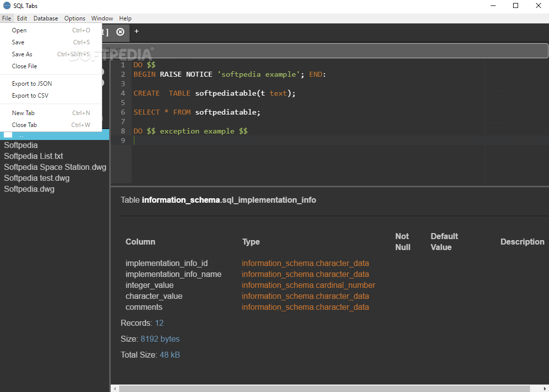Choose Save As from the File menu
The width and height of the screenshot is (549, 392).
pyautogui.click(x=51, y=54)
